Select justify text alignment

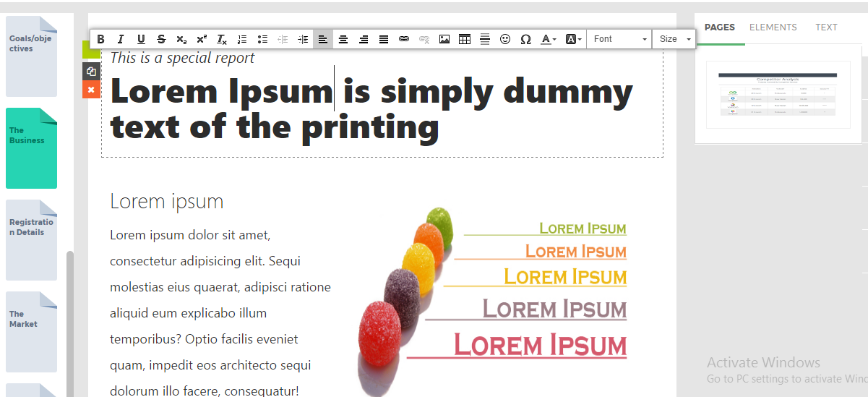click(384, 39)
